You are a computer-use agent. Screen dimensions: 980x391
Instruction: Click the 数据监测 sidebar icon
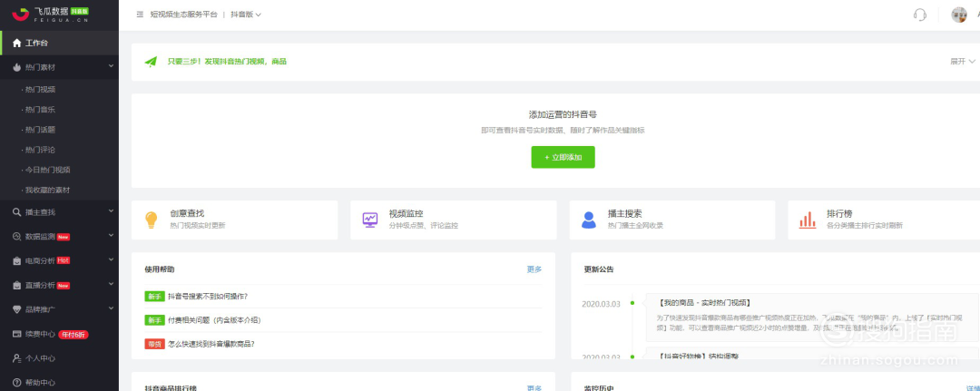tap(17, 237)
